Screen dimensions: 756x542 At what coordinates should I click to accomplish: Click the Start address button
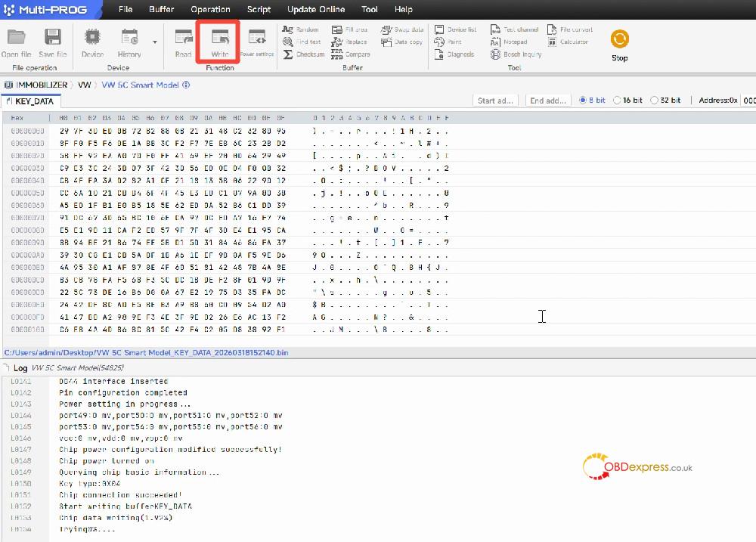tap(496, 101)
